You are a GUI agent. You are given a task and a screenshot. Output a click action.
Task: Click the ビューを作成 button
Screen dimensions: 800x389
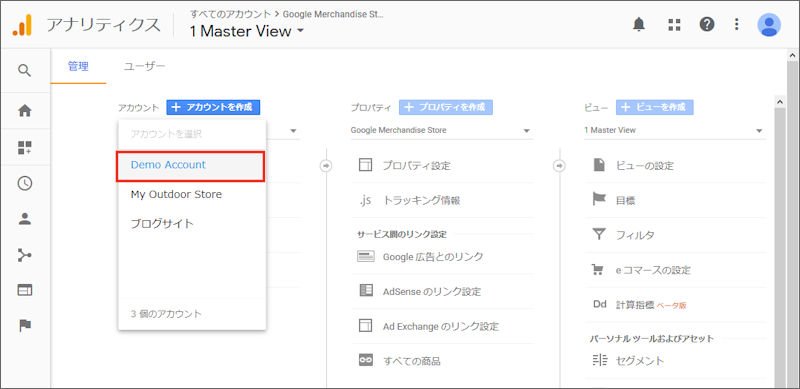655,107
